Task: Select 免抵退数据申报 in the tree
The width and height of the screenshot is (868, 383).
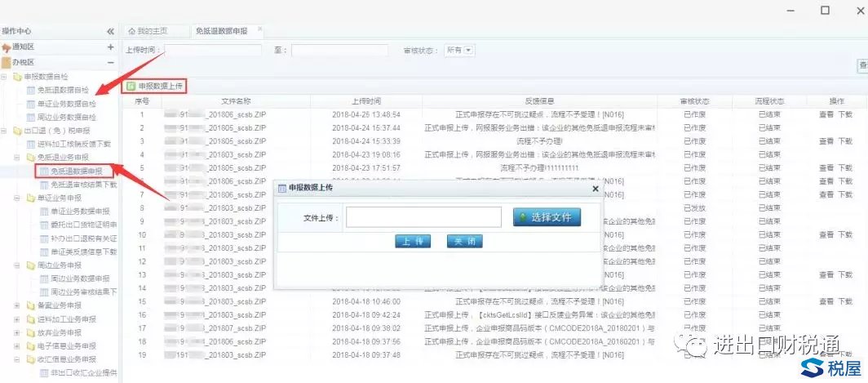Action: tap(77, 171)
